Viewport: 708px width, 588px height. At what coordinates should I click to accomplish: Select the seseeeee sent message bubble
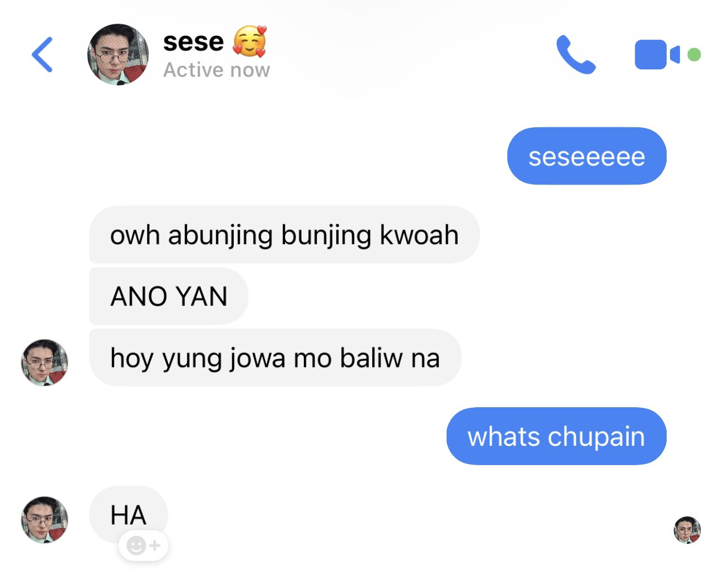coord(587,156)
